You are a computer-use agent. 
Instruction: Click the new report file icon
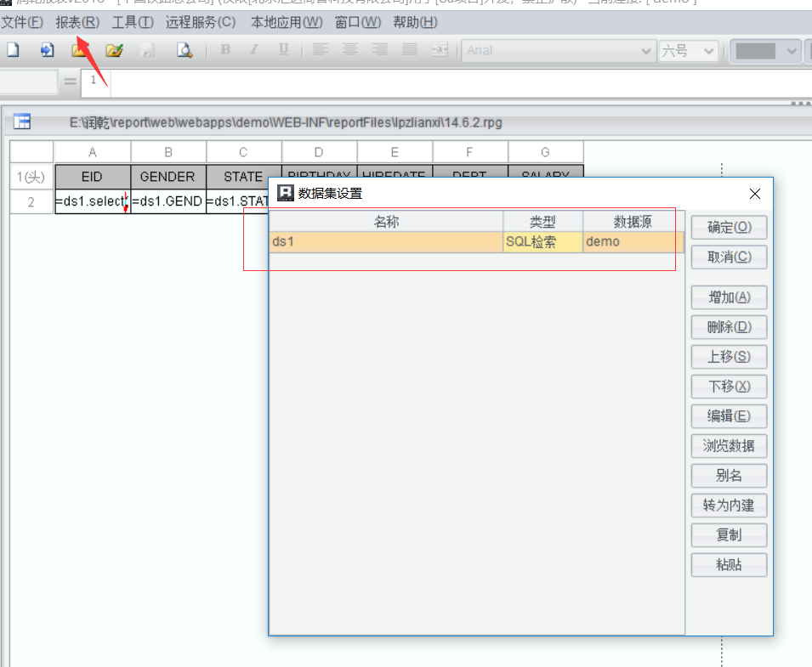point(13,50)
